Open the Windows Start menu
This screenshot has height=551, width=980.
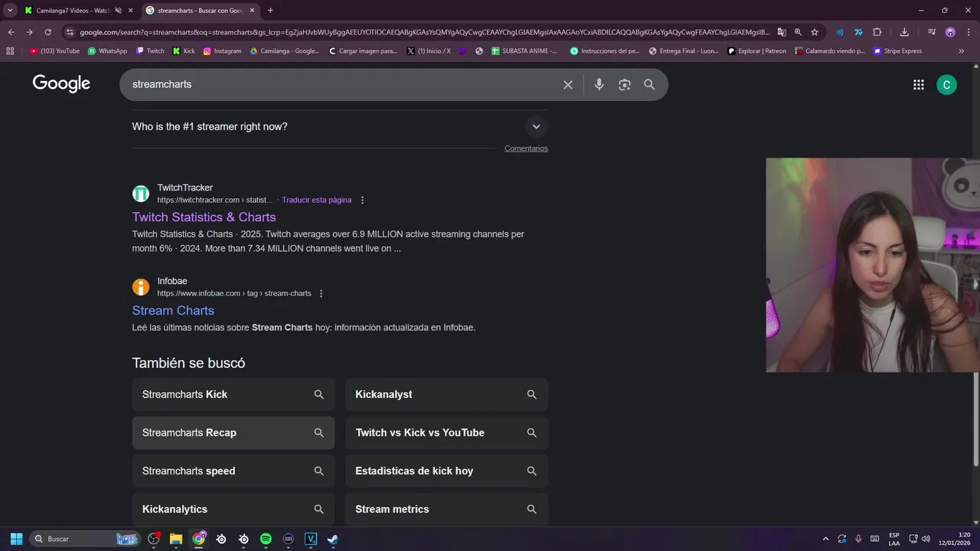pyautogui.click(x=16, y=539)
